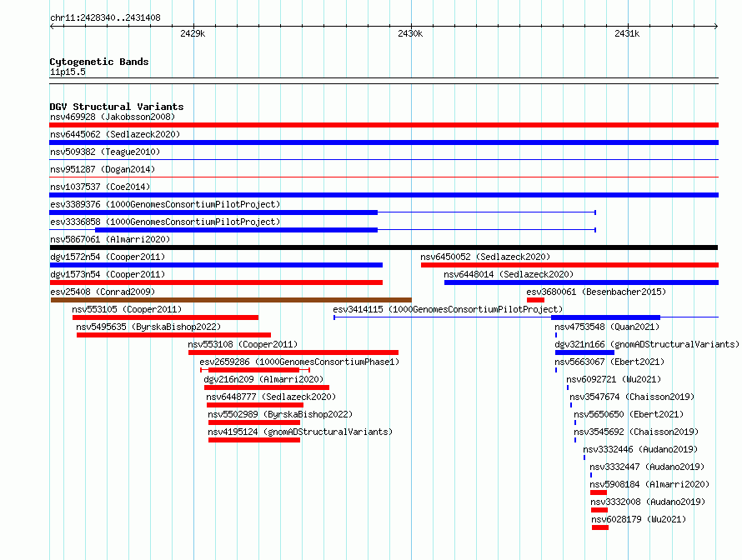Image resolution: width=742 pixels, height=560 pixels.
Task: Click the brown esv25408 variant bar
Action: [x=231, y=300]
